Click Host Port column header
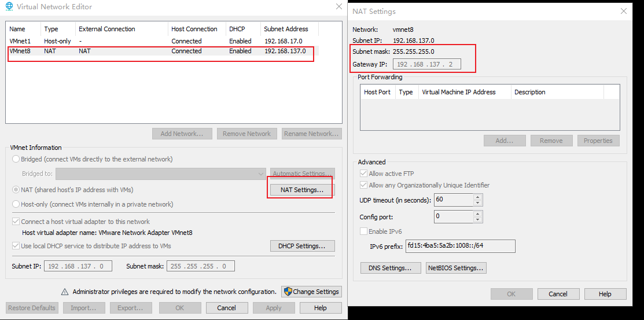The height and width of the screenshot is (320, 644). 377,92
